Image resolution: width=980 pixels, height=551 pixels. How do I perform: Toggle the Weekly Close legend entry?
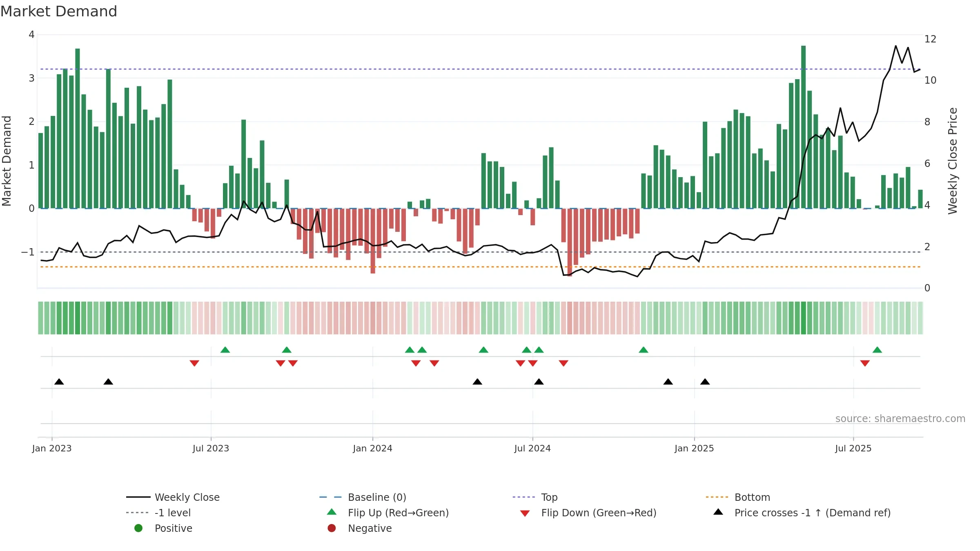(173, 497)
